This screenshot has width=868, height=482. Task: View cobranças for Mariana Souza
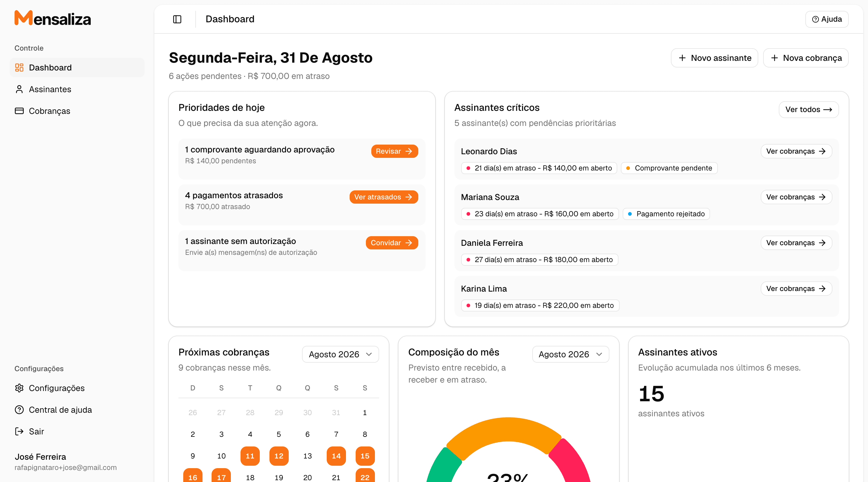[796, 197]
